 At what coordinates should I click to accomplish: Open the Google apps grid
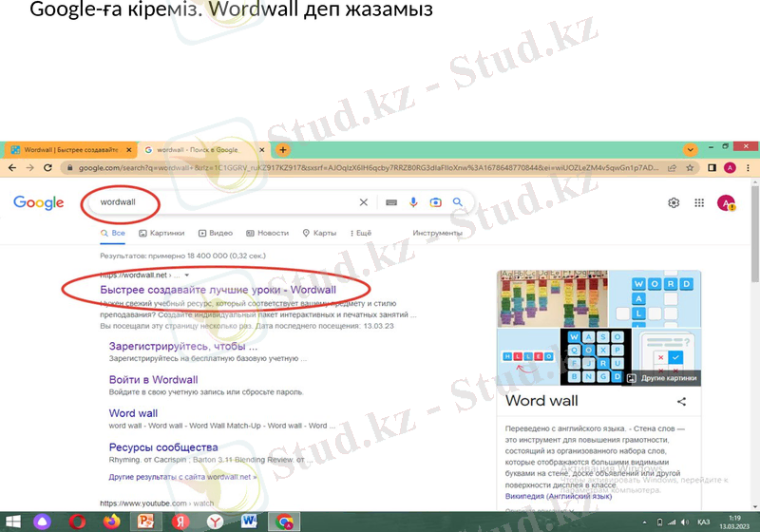click(x=699, y=203)
